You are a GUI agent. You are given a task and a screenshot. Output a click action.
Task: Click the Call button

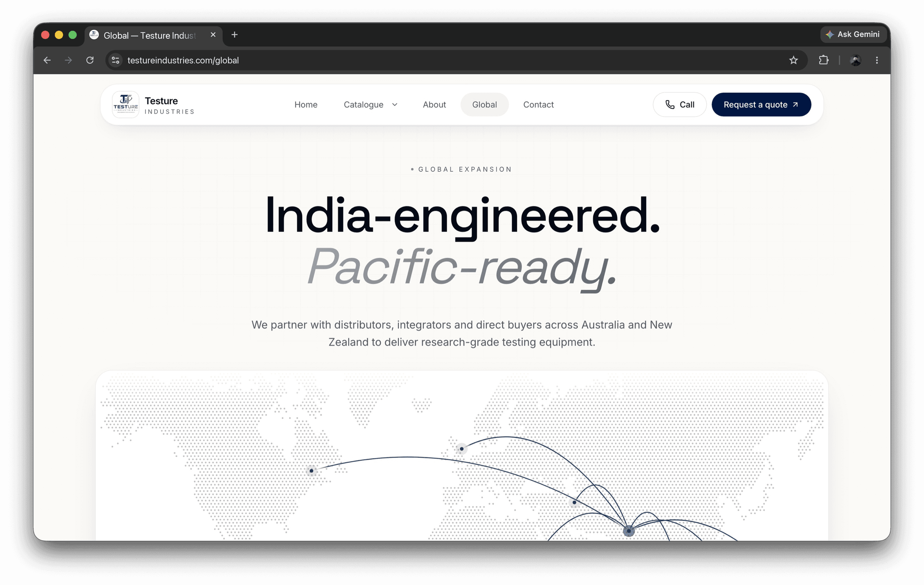point(680,104)
